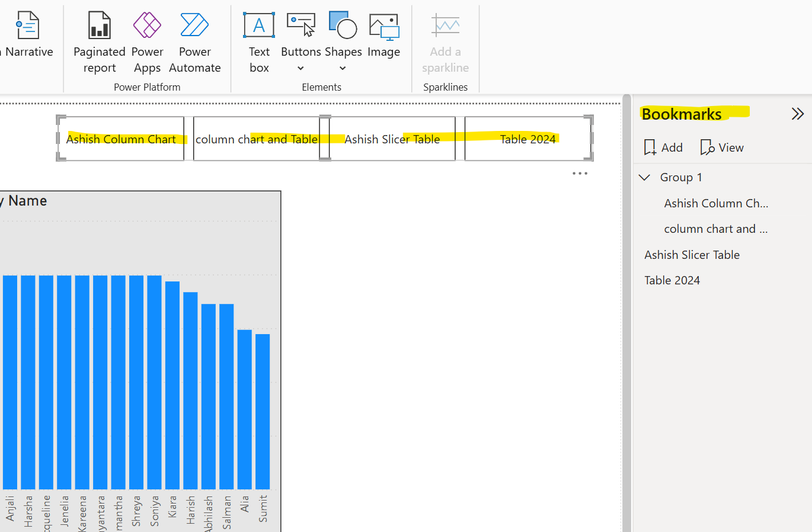Image resolution: width=812 pixels, height=532 pixels.
Task: Open the Shapes dropdown arrow
Action: coord(343,68)
